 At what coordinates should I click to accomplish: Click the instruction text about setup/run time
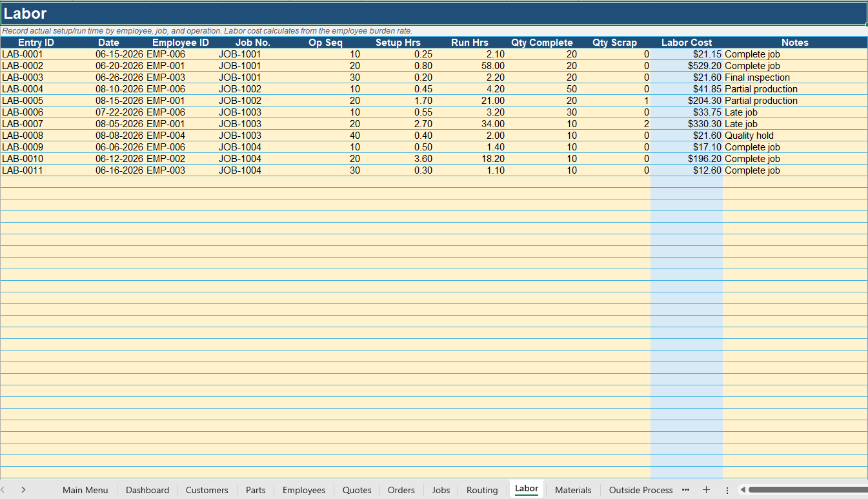click(207, 31)
